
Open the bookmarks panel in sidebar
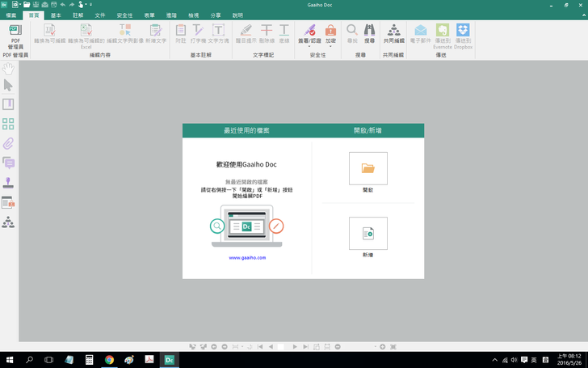pyautogui.click(x=8, y=104)
